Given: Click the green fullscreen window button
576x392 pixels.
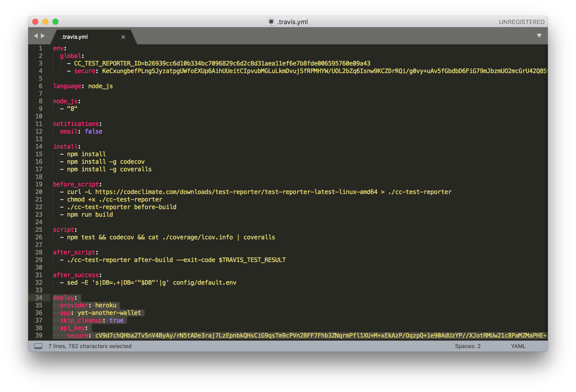Looking at the screenshot, I should (55, 22).
